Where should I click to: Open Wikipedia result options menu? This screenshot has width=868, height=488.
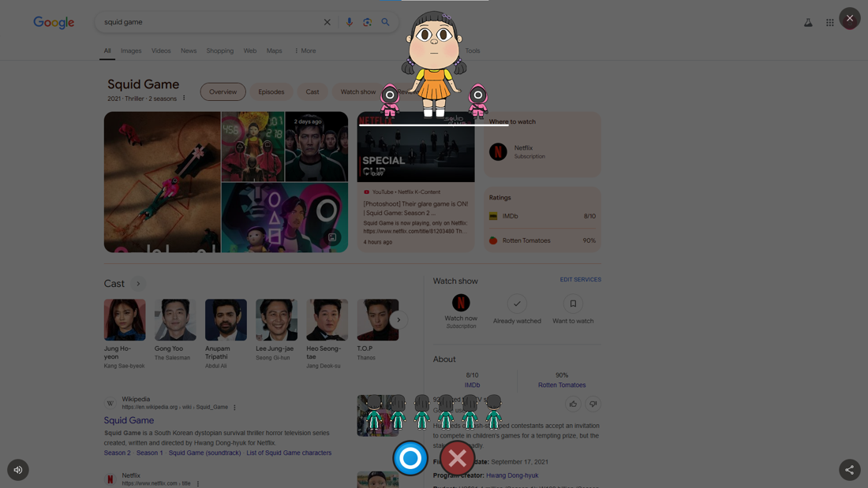click(234, 408)
